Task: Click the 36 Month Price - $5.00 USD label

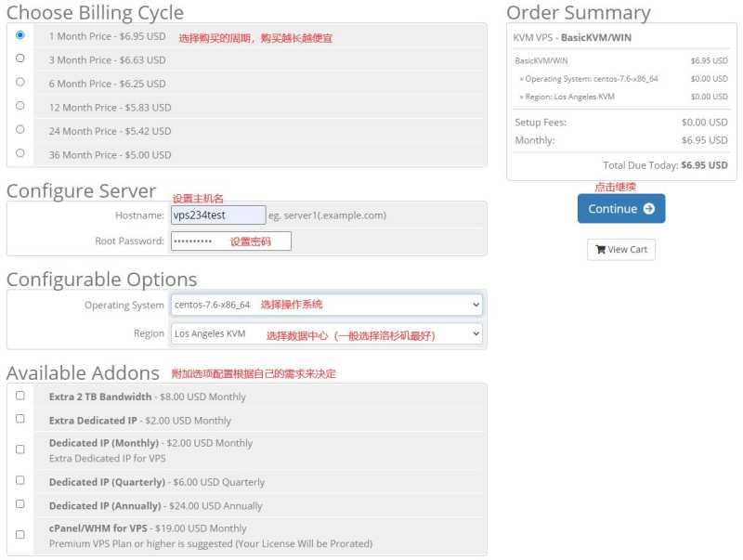Action: 110,155
